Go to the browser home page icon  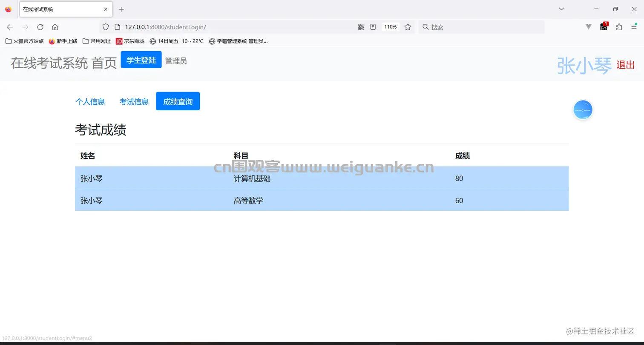[55, 27]
